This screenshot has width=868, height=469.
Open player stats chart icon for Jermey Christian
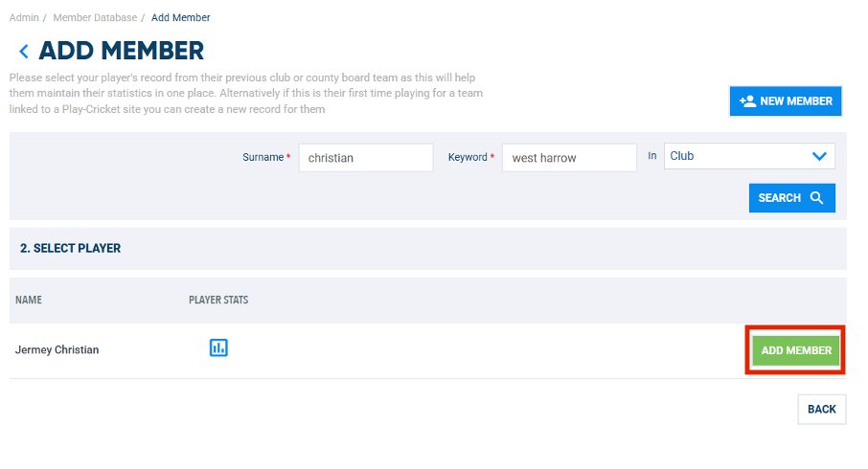[x=218, y=348]
